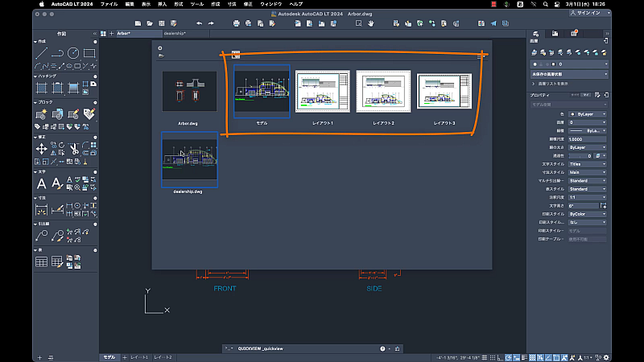Screen dimensions: 644x362
Task: Activate the Pan hand tool
Action: point(371,23)
